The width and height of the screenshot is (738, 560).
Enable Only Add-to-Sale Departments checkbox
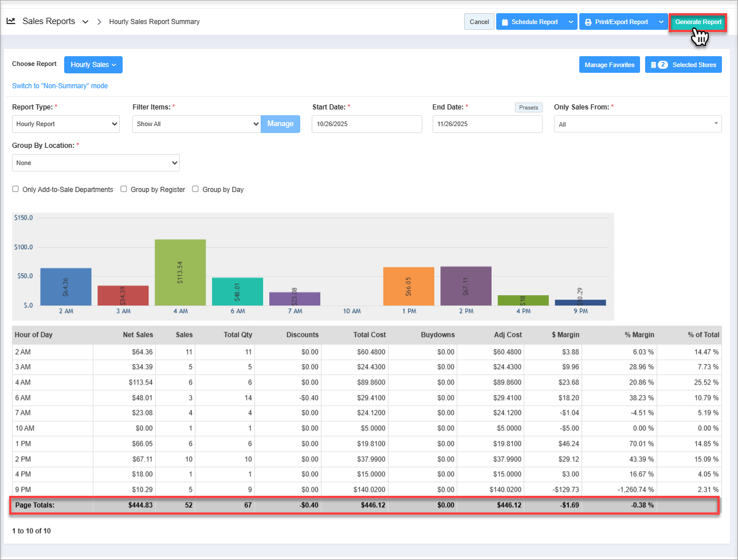click(x=15, y=189)
